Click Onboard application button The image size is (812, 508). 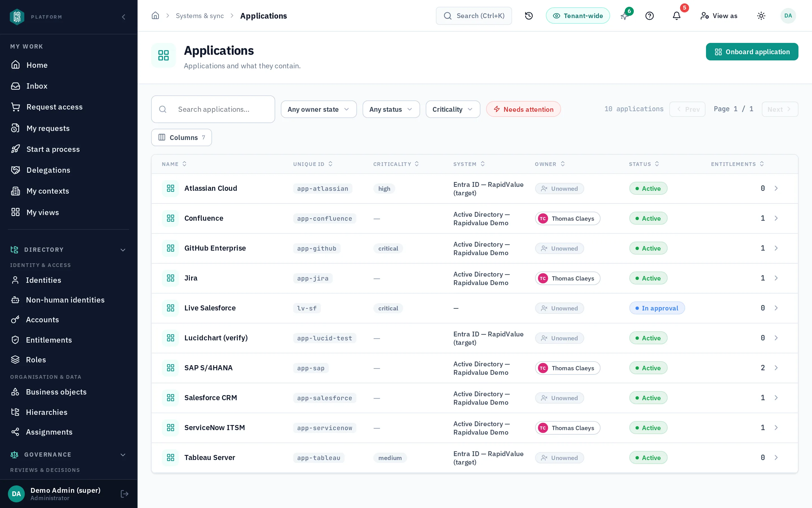coord(752,52)
